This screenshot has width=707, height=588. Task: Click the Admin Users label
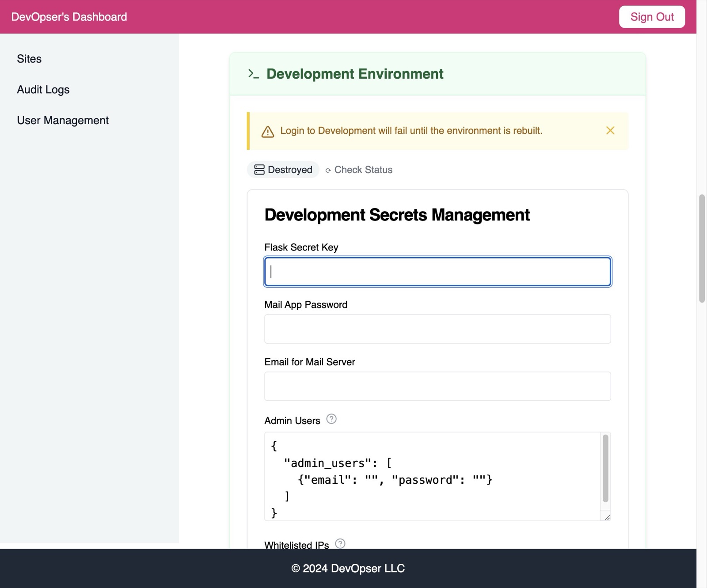click(x=292, y=421)
